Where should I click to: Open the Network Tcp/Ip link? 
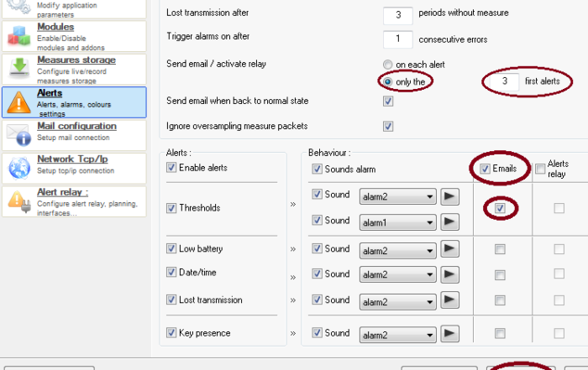pos(72,159)
